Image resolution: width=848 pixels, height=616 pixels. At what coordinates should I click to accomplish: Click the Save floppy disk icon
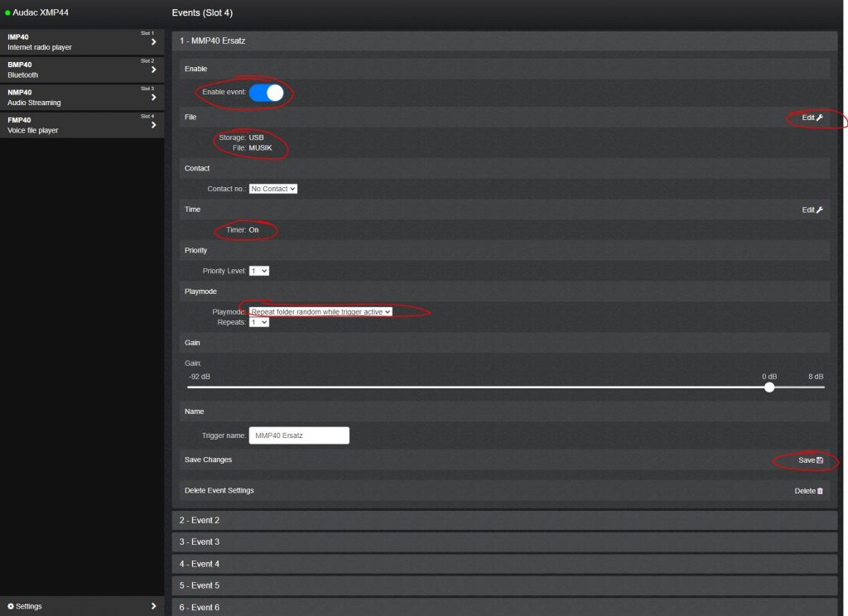click(819, 460)
